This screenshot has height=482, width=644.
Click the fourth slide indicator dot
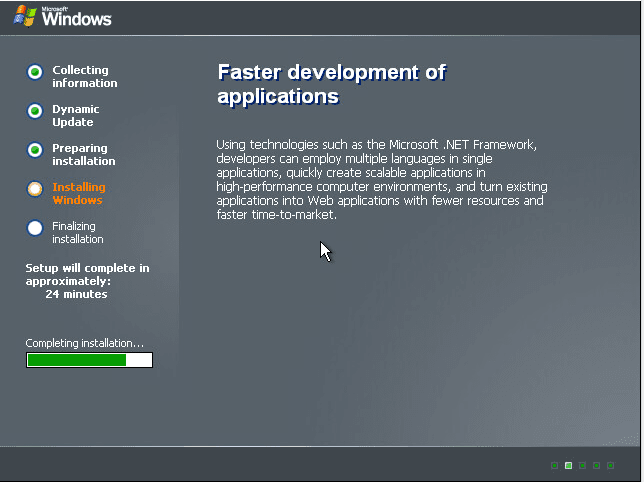pyautogui.click(x=596, y=465)
